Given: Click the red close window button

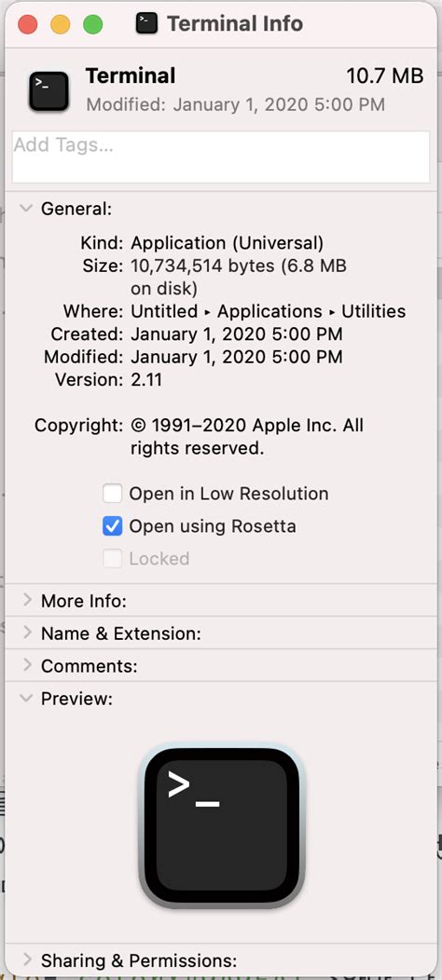Looking at the screenshot, I should point(28,25).
